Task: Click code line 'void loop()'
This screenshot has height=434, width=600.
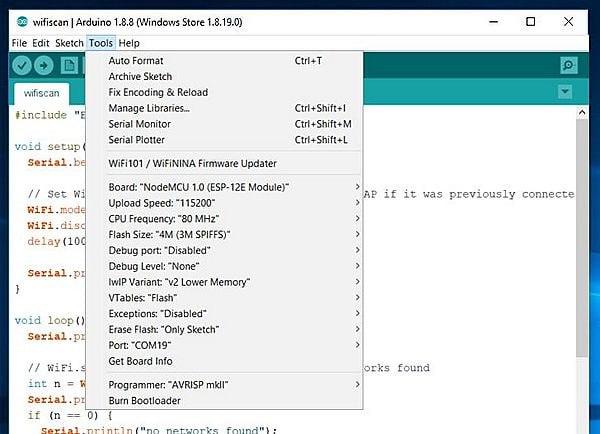Action: point(50,320)
